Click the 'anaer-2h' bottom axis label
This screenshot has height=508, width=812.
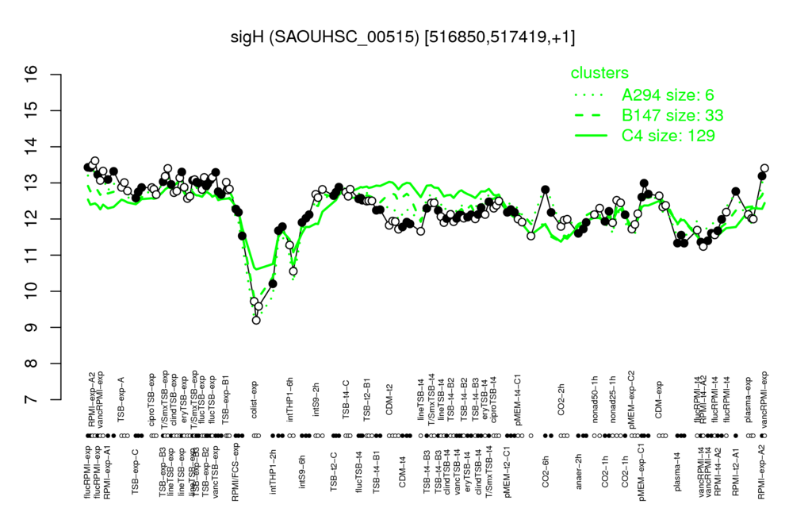pos(579,471)
